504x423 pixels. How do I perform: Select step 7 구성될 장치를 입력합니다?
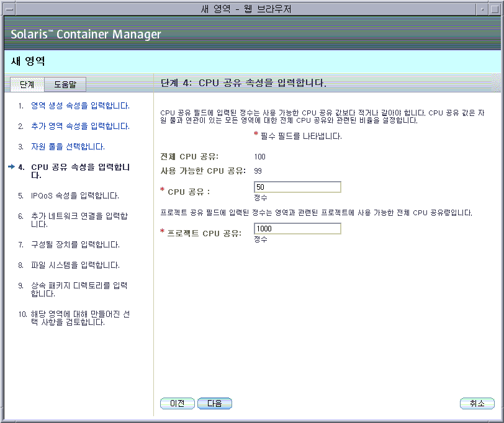75,245
